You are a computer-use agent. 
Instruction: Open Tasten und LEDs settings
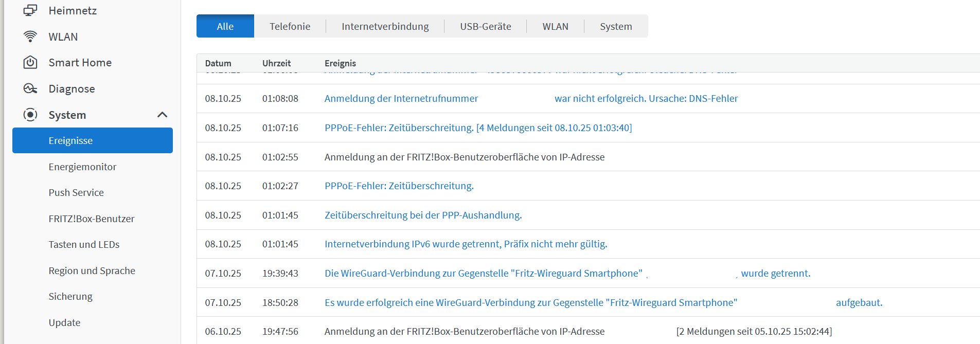[84, 244]
